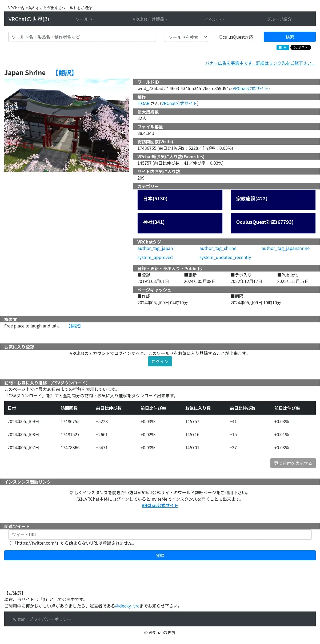Toggle the OculusQuest対応 checkbox
This screenshot has width=320, height=644.
point(218,37)
